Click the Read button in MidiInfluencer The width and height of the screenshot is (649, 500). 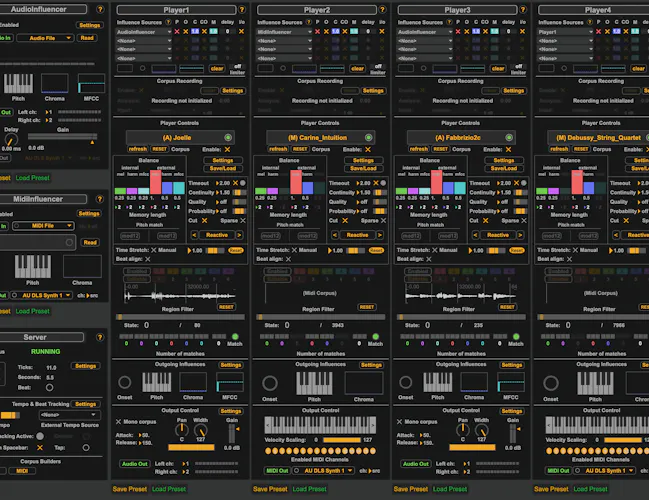coord(90,243)
